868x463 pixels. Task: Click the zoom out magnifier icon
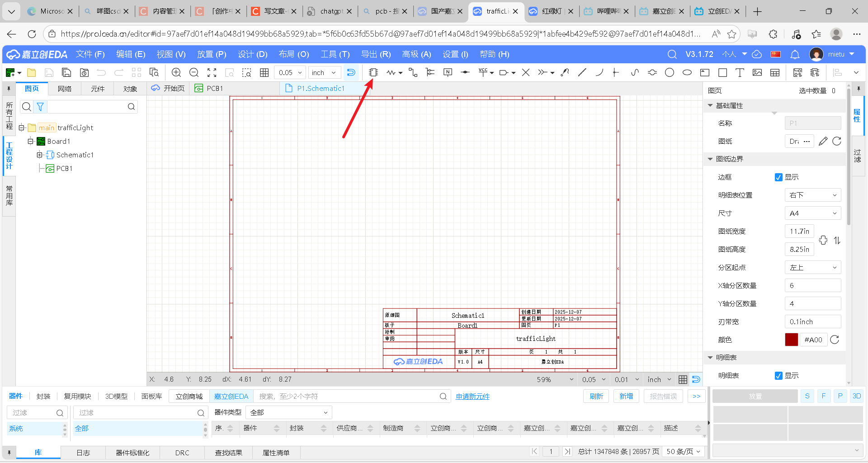tap(194, 72)
